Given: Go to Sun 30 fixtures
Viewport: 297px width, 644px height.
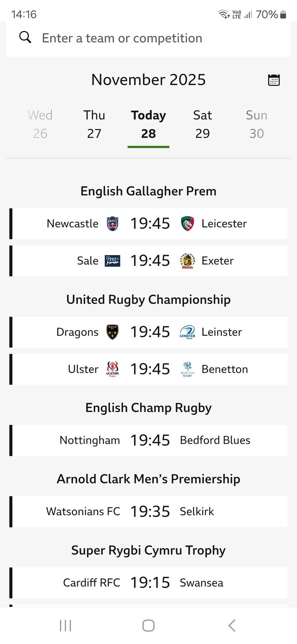Looking at the screenshot, I should (257, 124).
